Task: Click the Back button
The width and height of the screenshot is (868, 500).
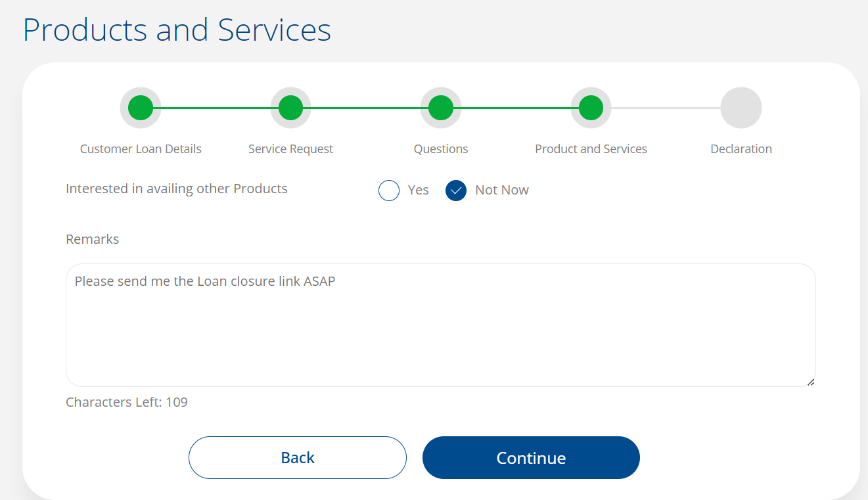Action: point(298,458)
